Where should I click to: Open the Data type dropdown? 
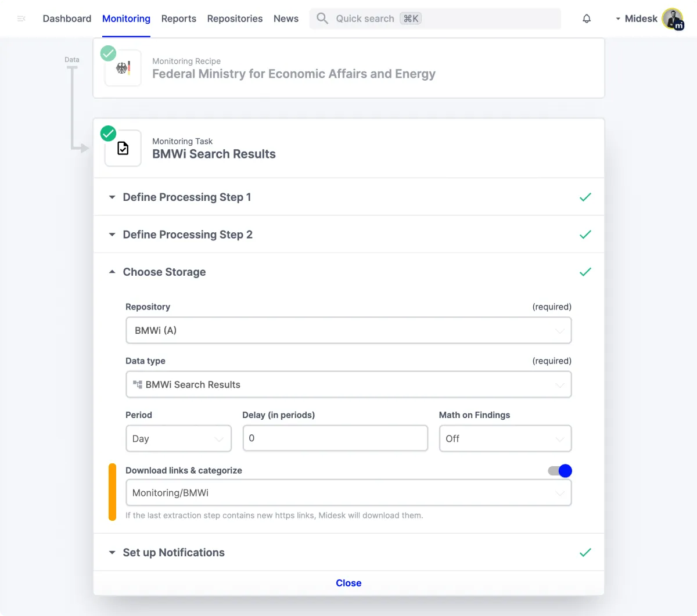(x=348, y=384)
